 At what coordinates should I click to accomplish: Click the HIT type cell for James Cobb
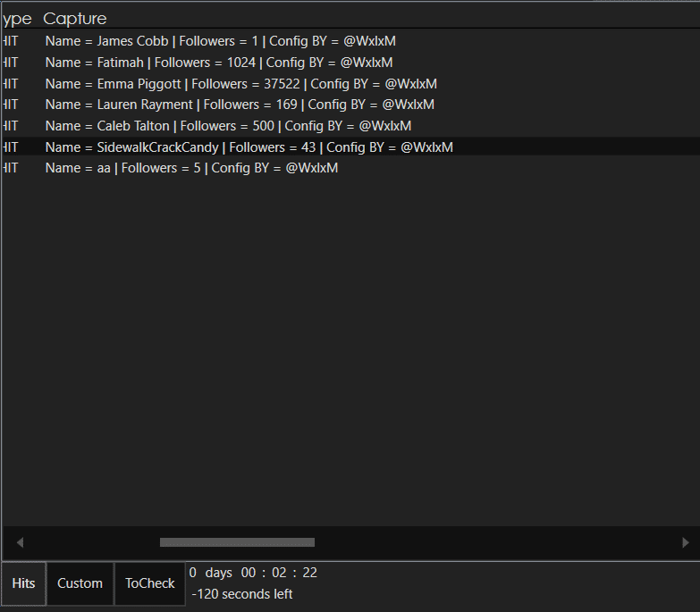click(x=10, y=41)
